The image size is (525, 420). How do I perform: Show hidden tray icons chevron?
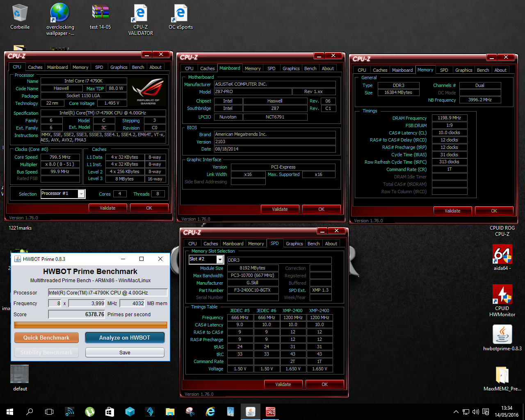click(456, 412)
